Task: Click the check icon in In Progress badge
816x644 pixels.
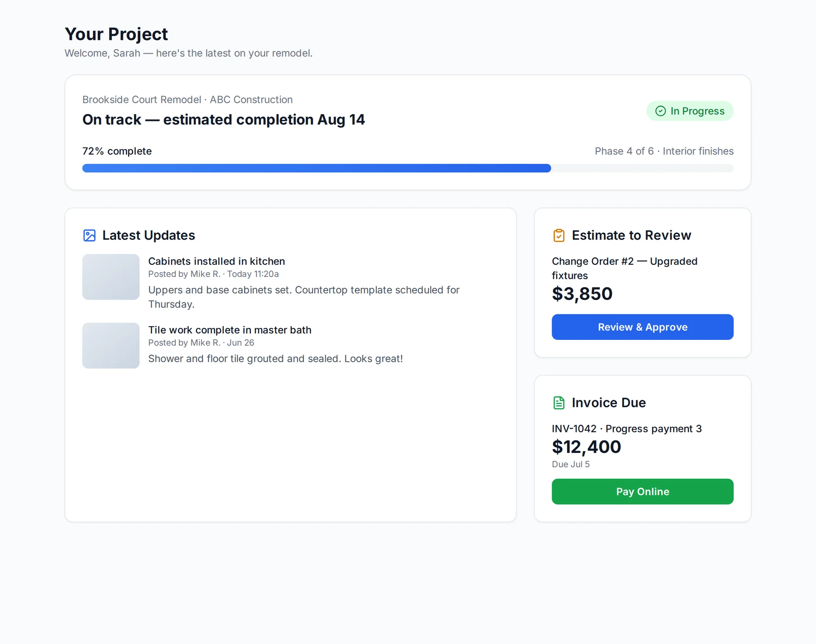Action: (x=660, y=111)
